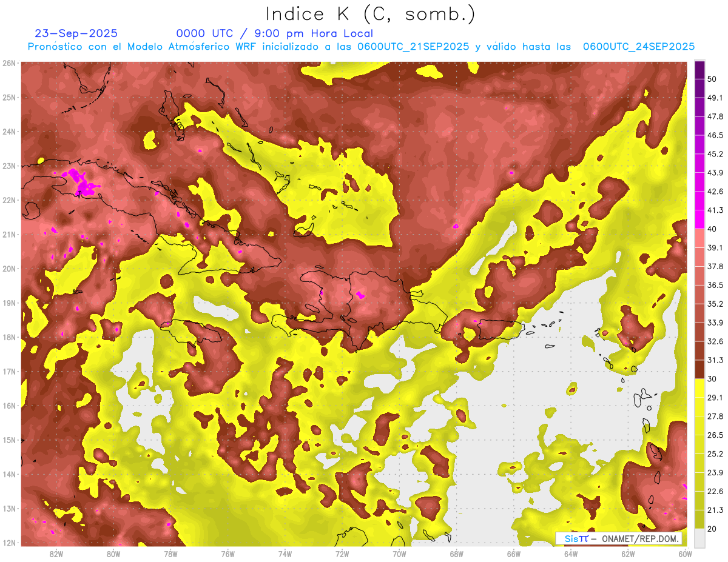The width and height of the screenshot is (728, 562).
Task: Click the "0000 UTC / 9:00 pm Hora Local" text
Action: tap(274, 33)
